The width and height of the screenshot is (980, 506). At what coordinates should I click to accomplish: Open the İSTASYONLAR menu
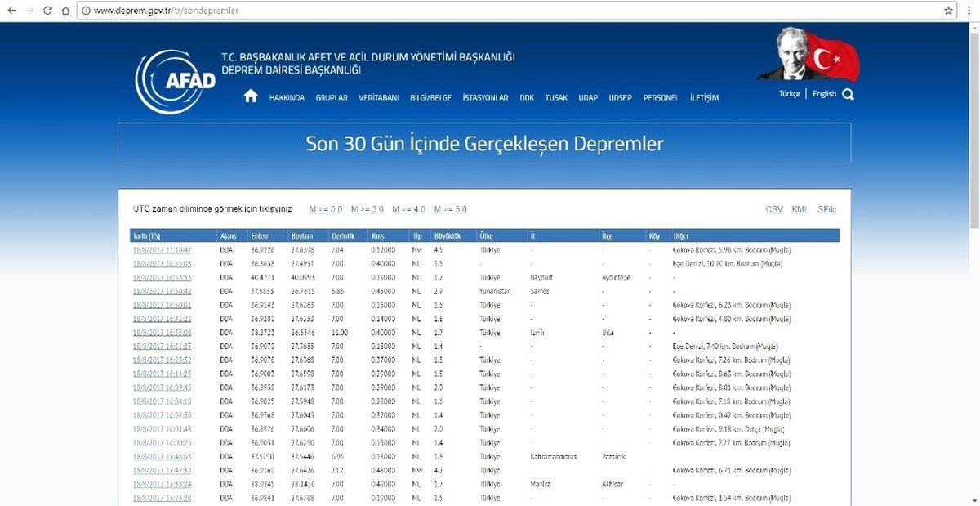485,98
